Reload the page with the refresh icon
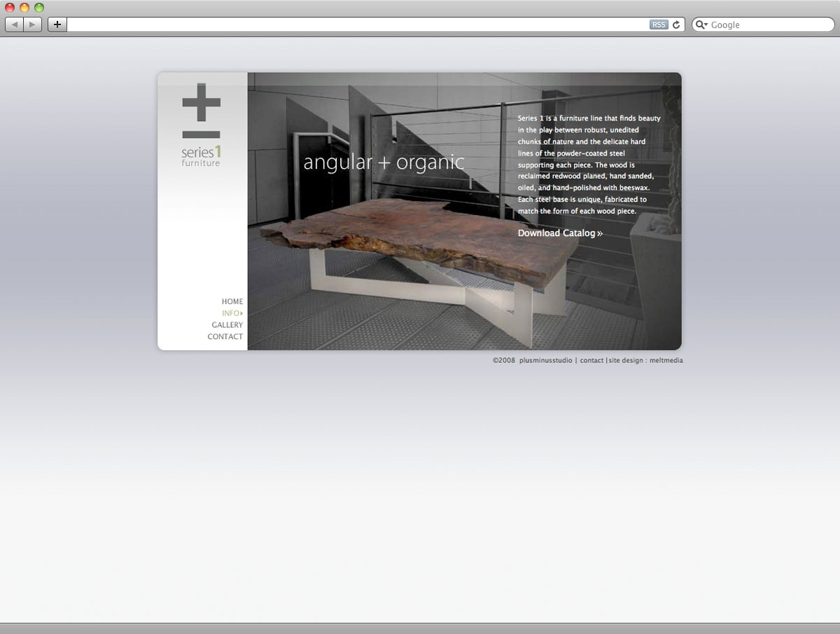This screenshot has width=840, height=634. pyautogui.click(x=676, y=25)
